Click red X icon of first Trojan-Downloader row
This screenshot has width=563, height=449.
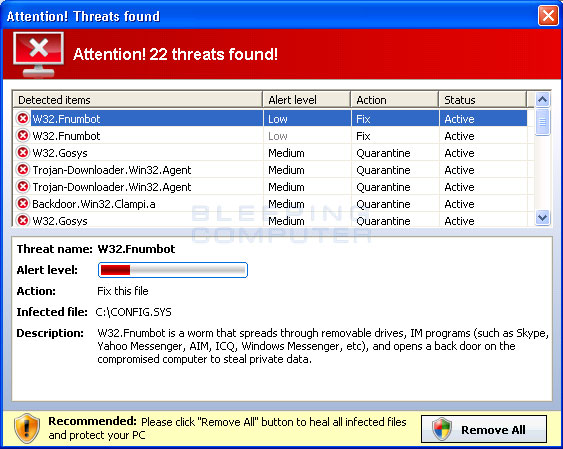click(x=23, y=169)
